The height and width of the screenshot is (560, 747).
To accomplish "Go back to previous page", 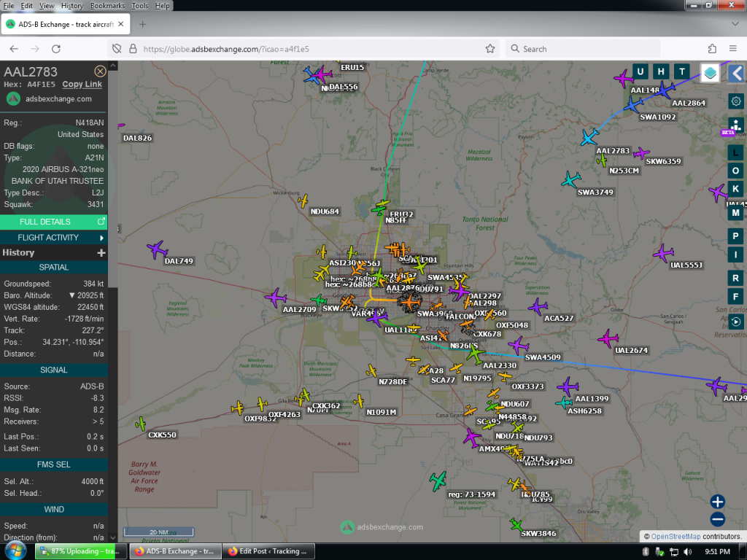I will pos(14,49).
